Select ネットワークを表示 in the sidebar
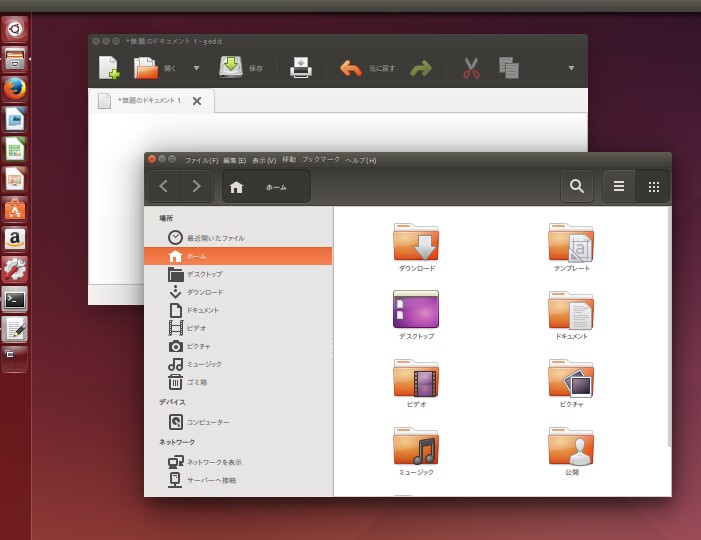This screenshot has height=540, width=701. pos(238,462)
